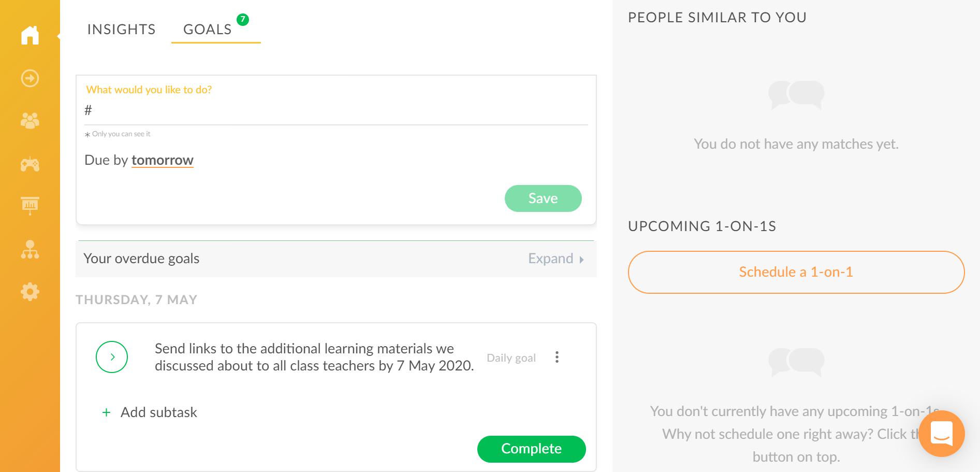Open the game controller sidebar icon
Screen dimensions: 980x472
pos(30,164)
